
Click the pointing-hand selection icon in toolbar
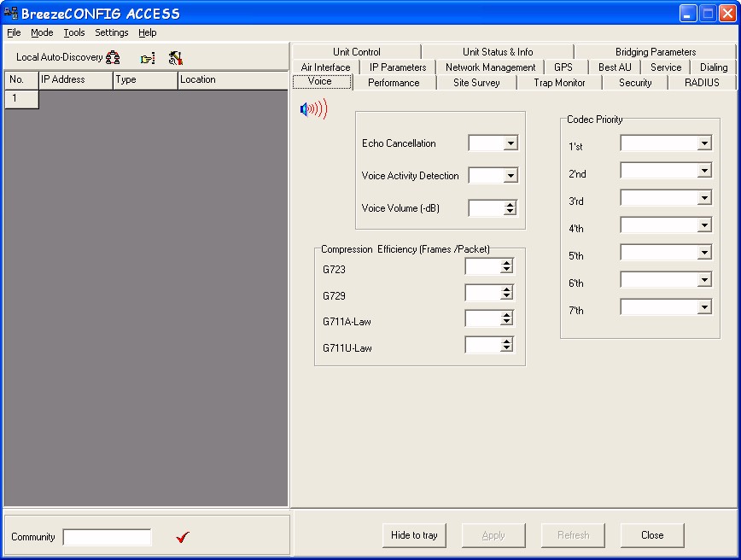tap(148, 58)
